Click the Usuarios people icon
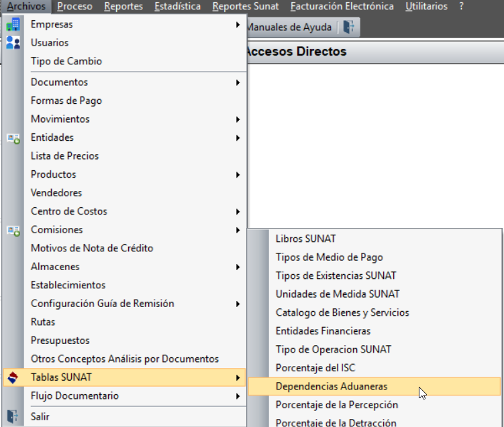 13,43
